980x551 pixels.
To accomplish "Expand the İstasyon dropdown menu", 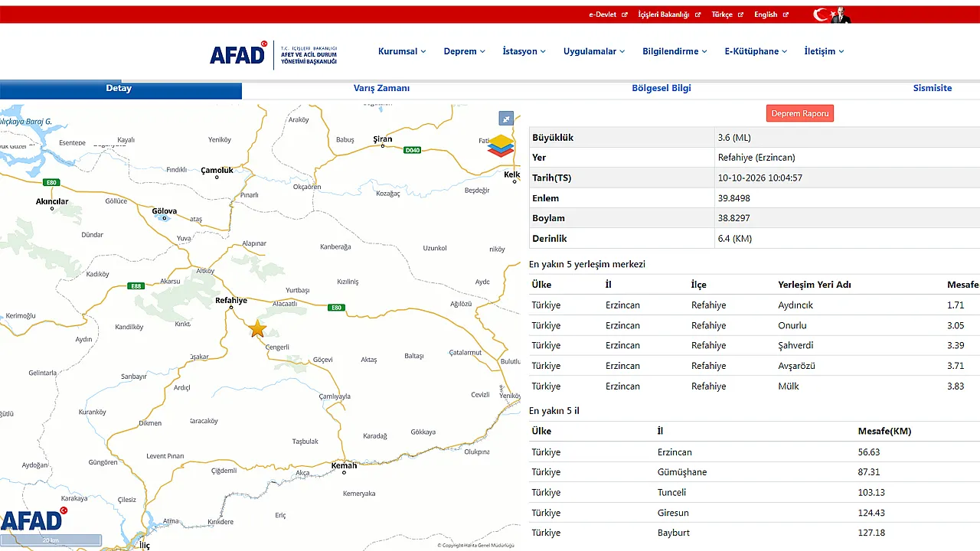I will click(524, 51).
